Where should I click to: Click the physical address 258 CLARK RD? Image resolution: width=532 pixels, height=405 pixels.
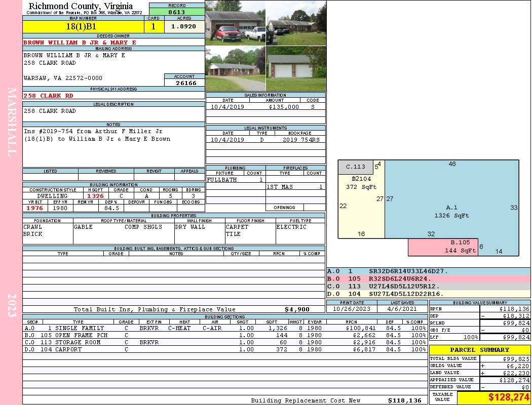[x=48, y=95]
